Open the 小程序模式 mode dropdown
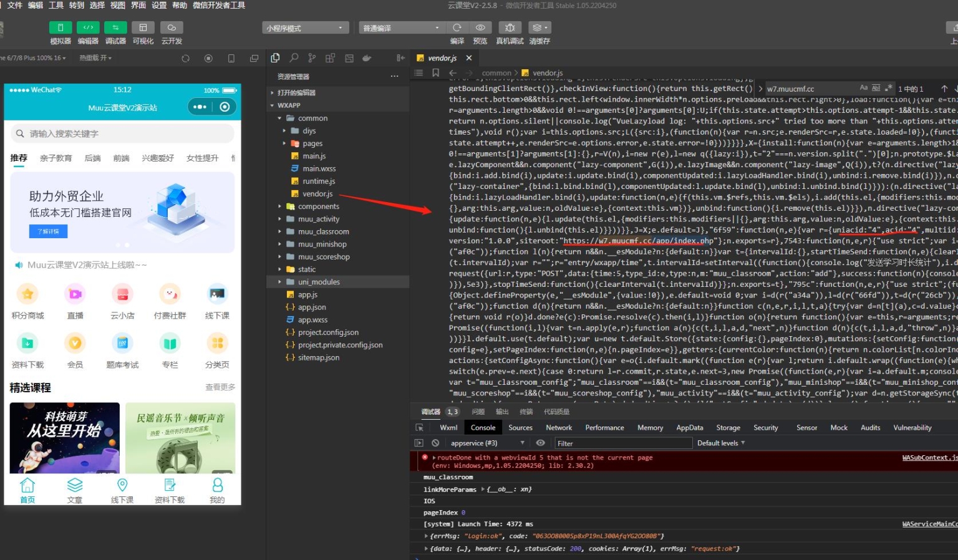The width and height of the screenshot is (958, 560). click(x=305, y=28)
